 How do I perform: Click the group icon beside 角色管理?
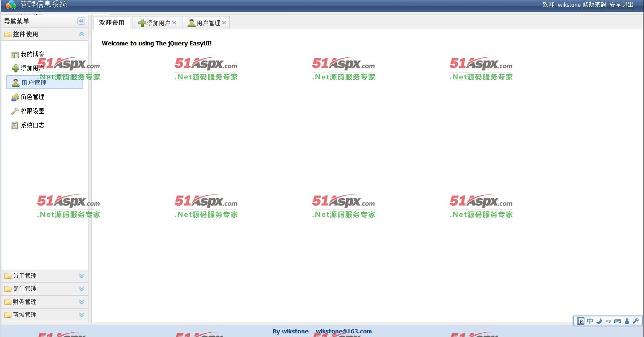(15, 97)
